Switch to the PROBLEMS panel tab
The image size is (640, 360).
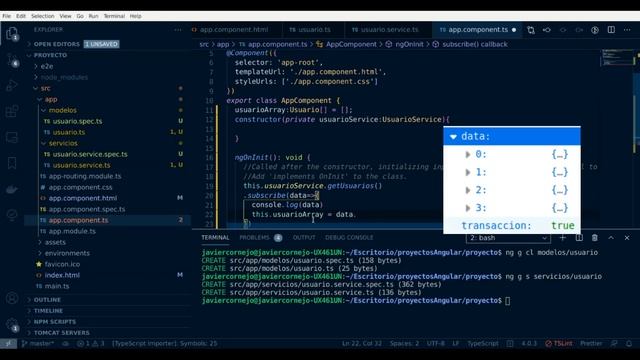[260, 238]
